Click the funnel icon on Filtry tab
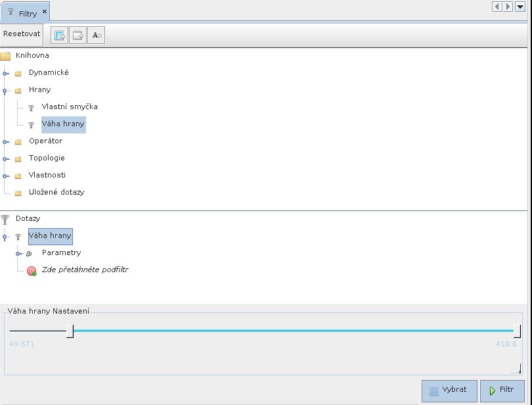The height and width of the screenshot is (405, 532). point(11,12)
